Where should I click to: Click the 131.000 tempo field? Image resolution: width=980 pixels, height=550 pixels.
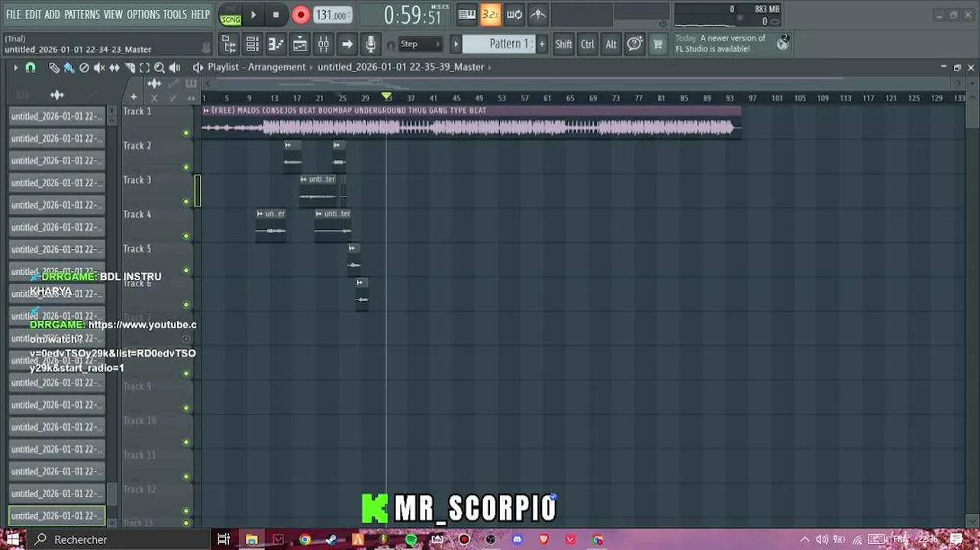332,15
